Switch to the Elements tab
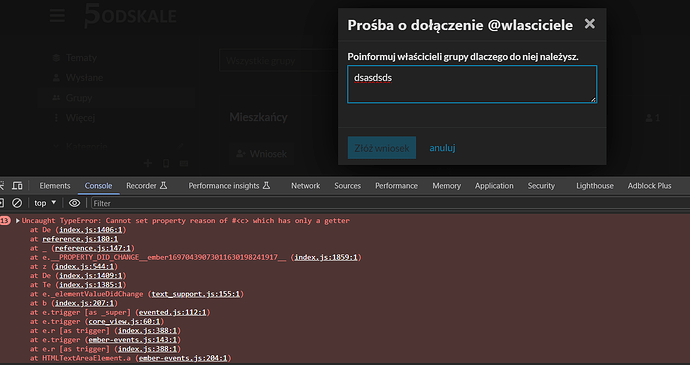690x365 pixels. coord(55,186)
